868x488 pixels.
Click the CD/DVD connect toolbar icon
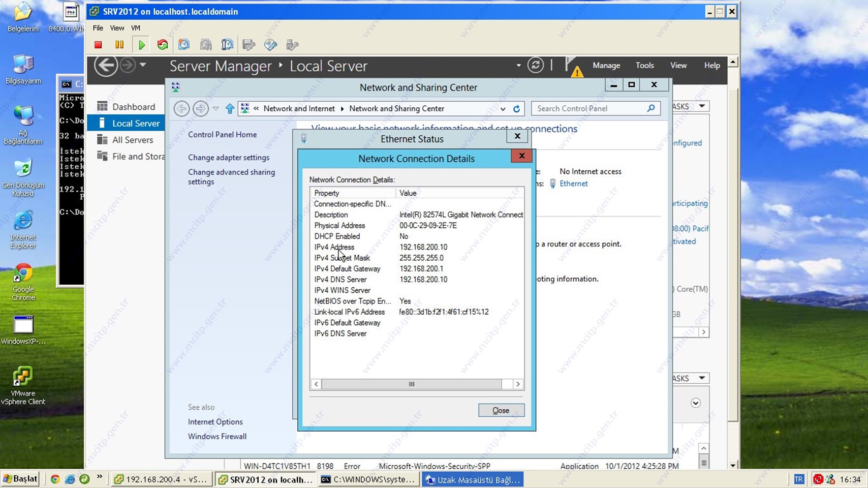tap(271, 45)
